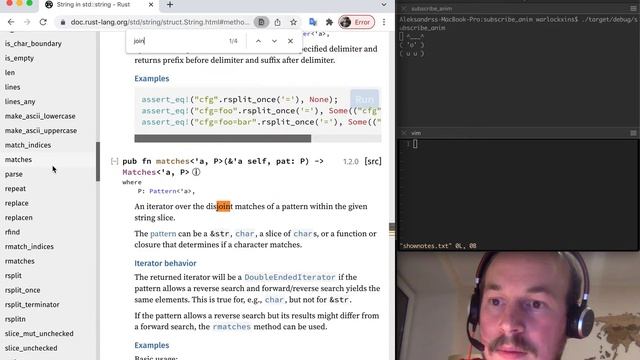Select rmatch_indices in the sidebar

pyautogui.click(x=29, y=247)
